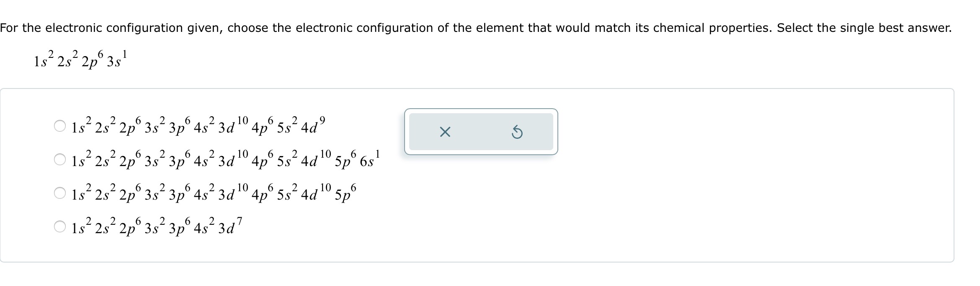Clear your selected answer using the X icon
Viewport: 980px width, 286px height.
click(445, 132)
